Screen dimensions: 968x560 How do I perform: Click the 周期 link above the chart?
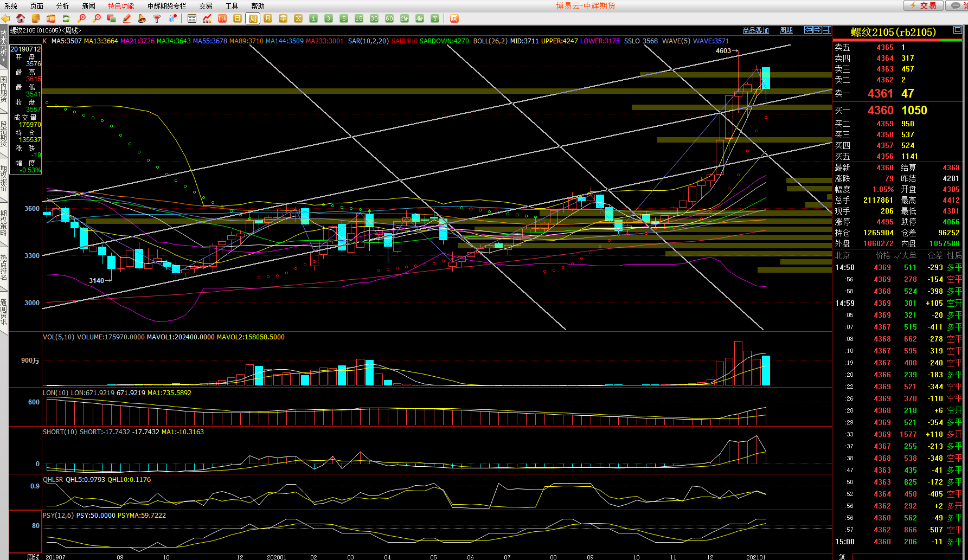pos(786,30)
